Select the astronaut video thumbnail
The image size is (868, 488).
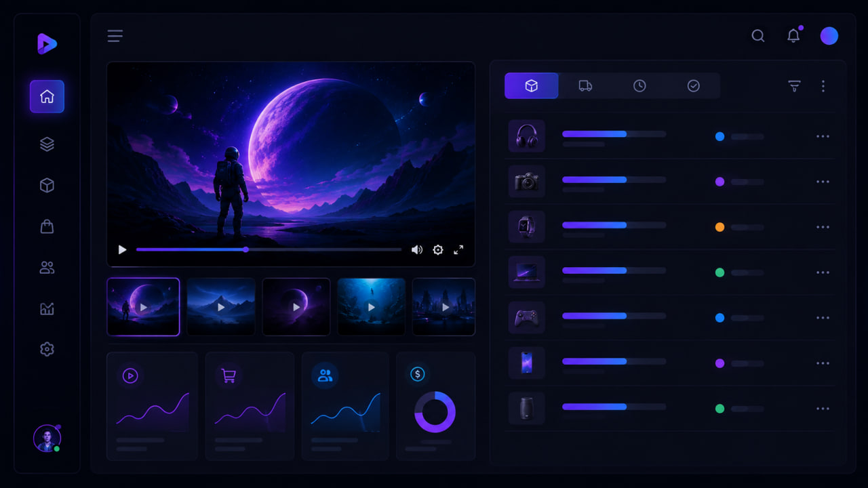tap(143, 307)
